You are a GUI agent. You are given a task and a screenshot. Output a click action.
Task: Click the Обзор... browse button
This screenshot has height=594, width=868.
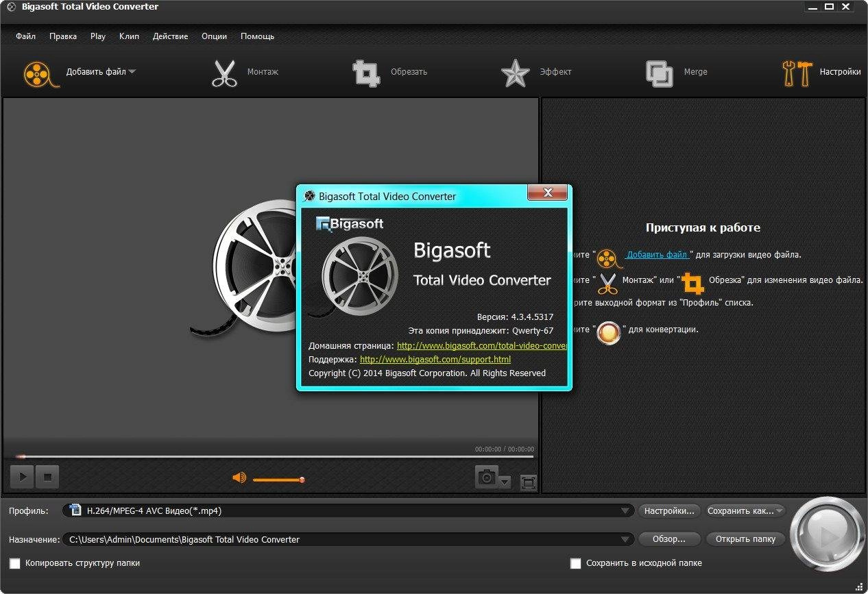[669, 539]
